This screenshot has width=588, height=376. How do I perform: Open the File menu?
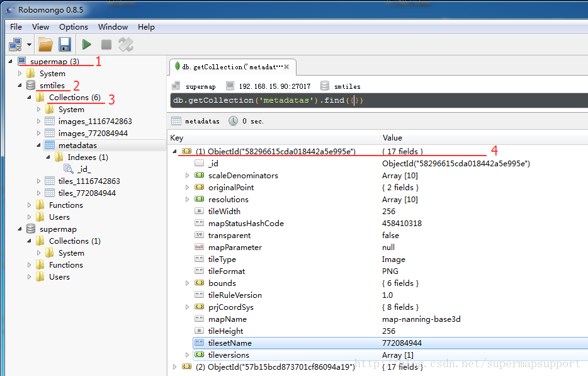pos(16,27)
